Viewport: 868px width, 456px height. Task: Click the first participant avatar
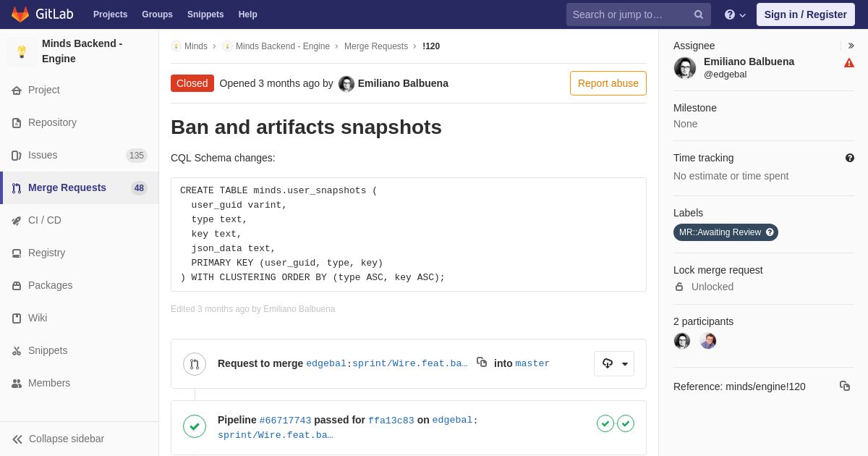click(x=682, y=341)
